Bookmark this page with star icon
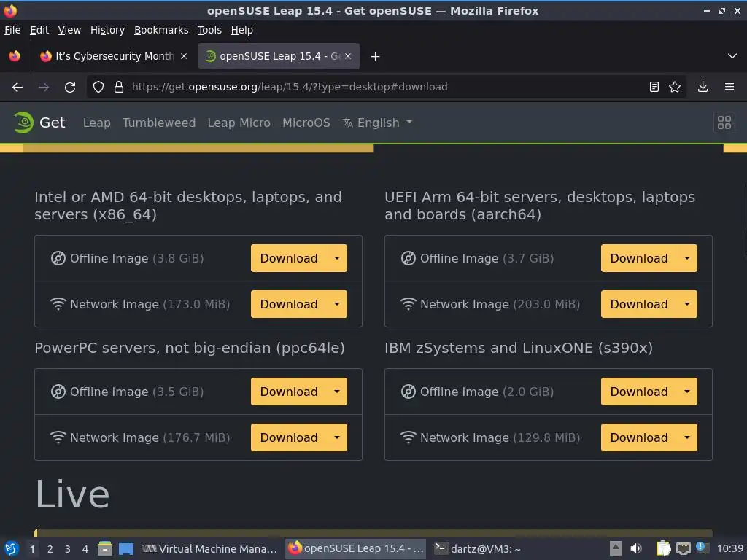 pyautogui.click(x=675, y=87)
